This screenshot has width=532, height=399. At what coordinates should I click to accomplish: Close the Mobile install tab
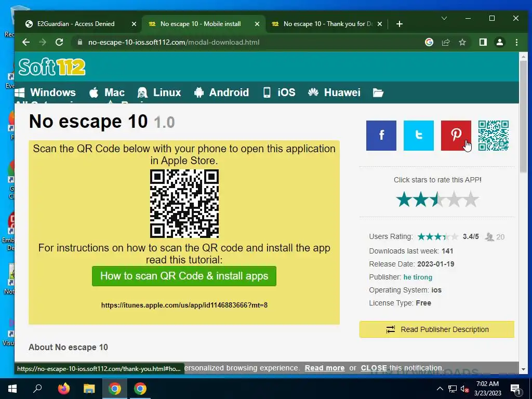click(257, 24)
